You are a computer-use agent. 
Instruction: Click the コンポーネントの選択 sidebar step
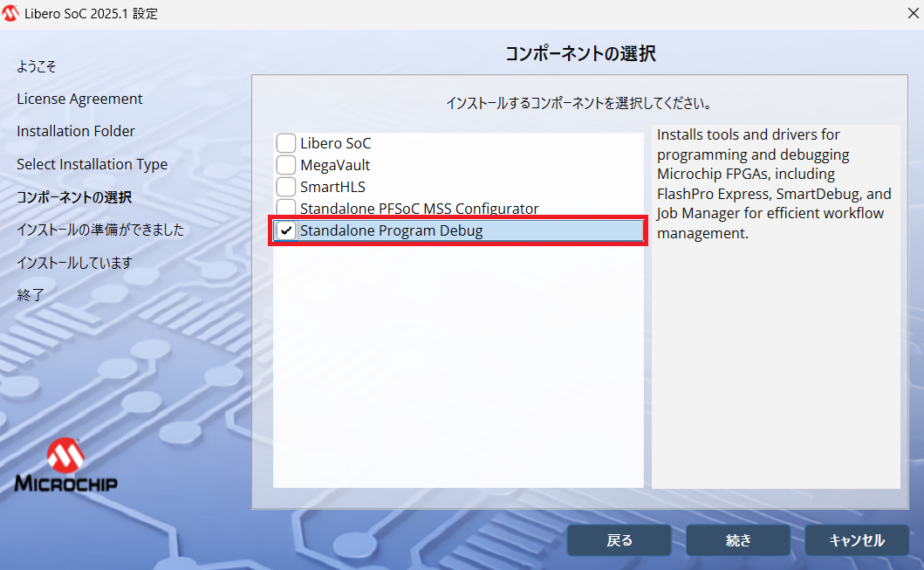click(74, 197)
